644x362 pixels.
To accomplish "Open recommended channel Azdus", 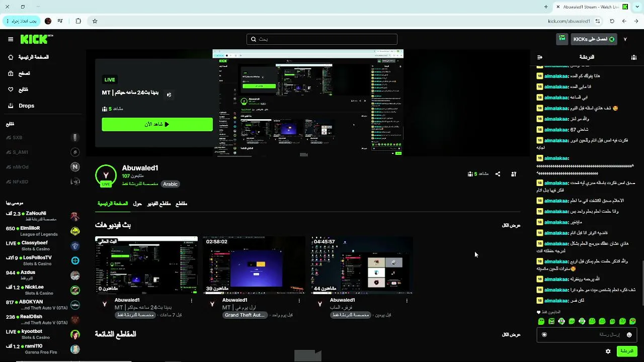I will (x=43, y=275).
